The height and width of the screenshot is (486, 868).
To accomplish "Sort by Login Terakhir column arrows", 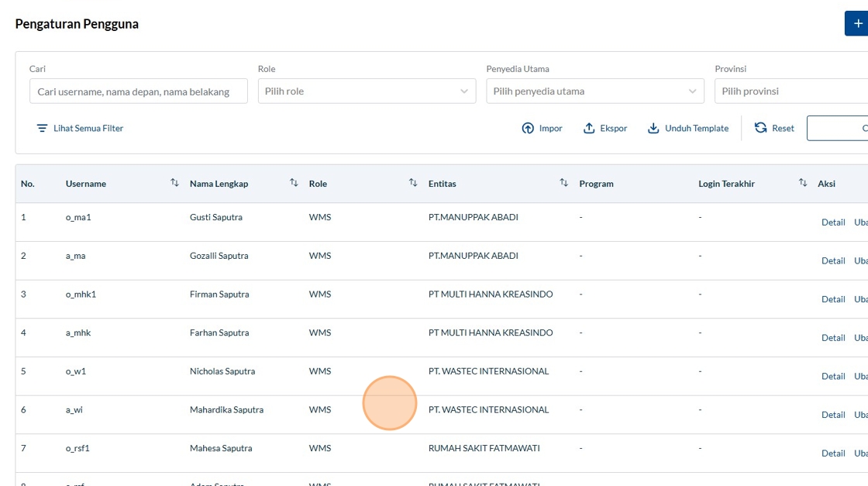I will [x=803, y=183].
